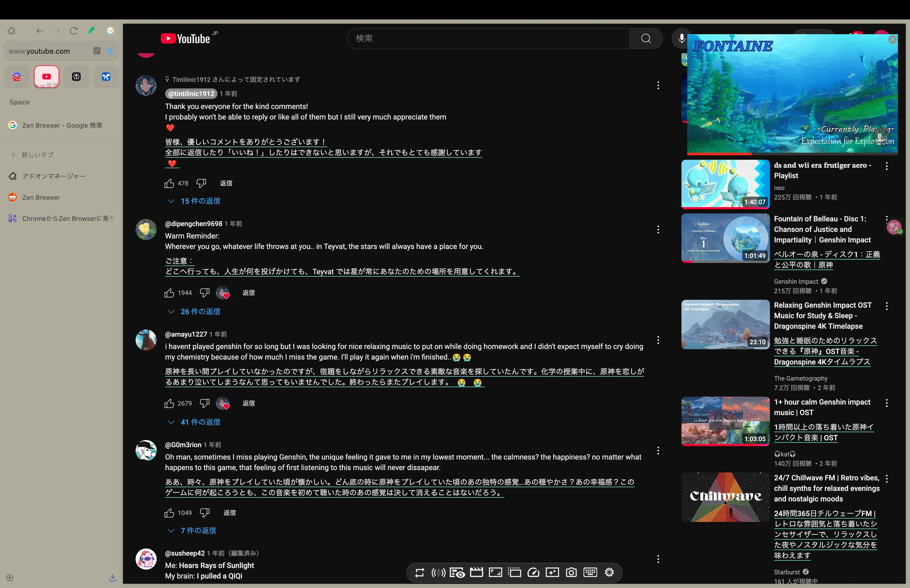Screen dimensions: 910x588
Task: Open the black butterfly pinned tab
Action: [x=76, y=77]
